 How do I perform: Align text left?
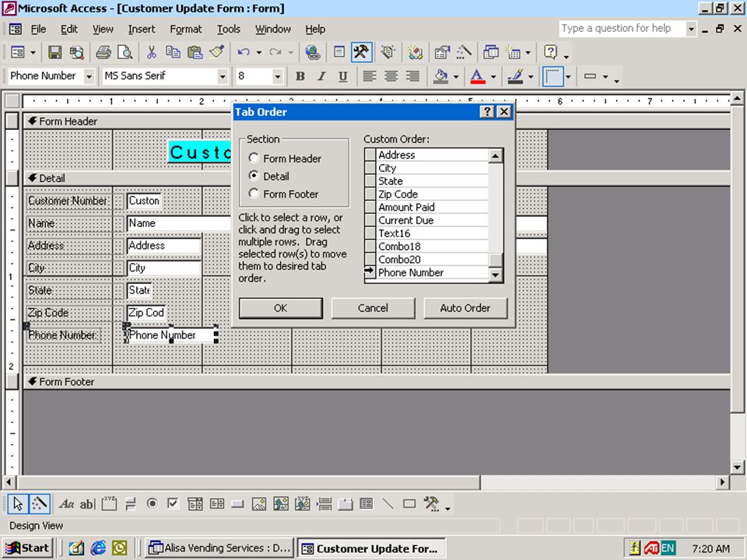(x=369, y=76)
